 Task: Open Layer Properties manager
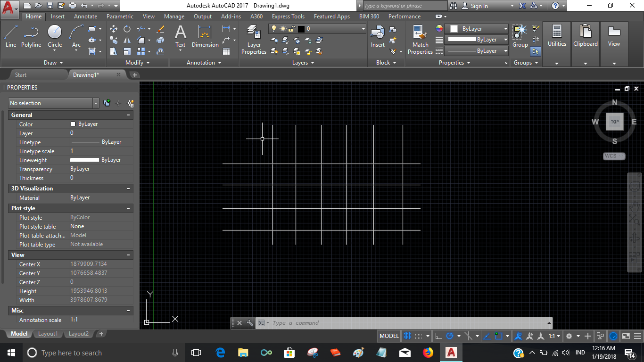click(254, 40)
